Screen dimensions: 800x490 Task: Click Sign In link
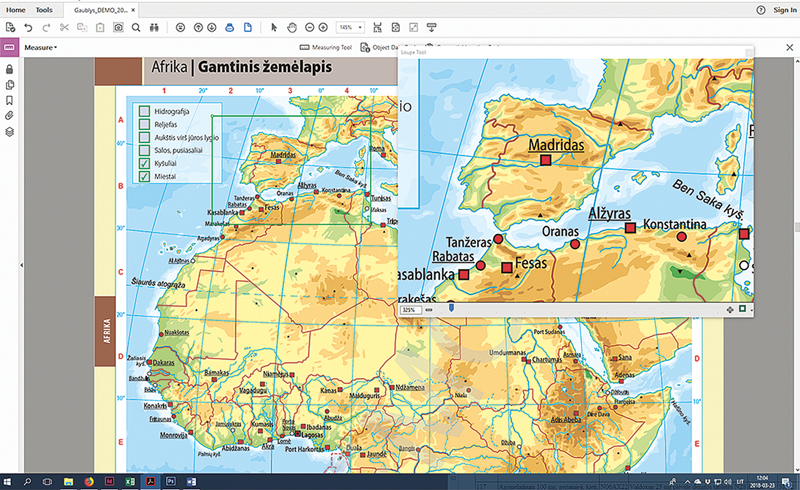click(784, 10)
